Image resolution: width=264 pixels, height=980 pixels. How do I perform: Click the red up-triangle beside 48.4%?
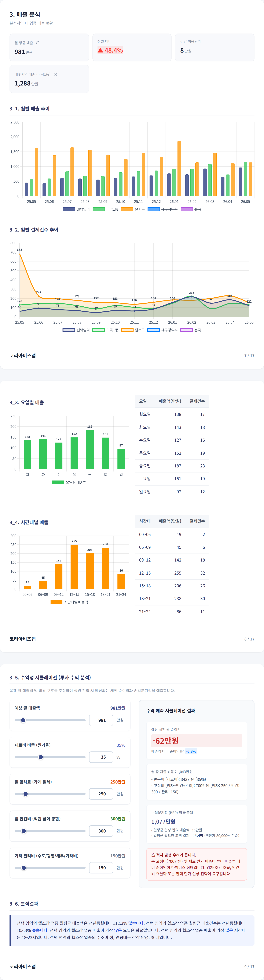point(100,50)
